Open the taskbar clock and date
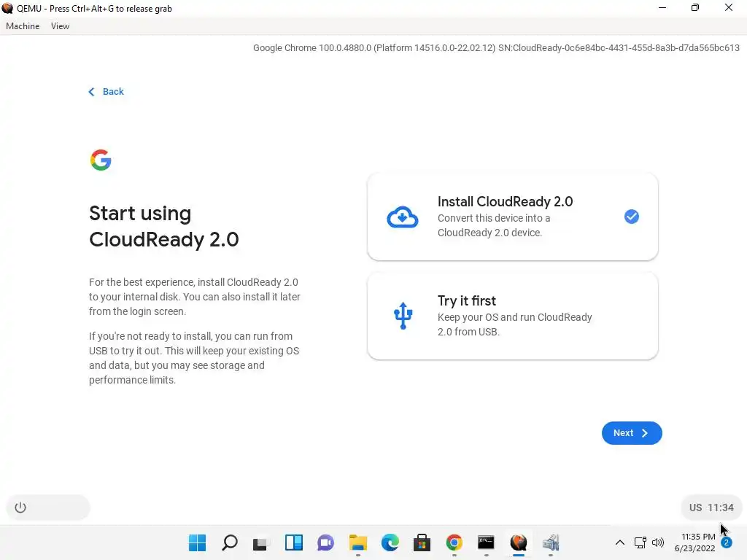This screenshot has height=560, width=747. pyautogui.click(x=694, y=542)
